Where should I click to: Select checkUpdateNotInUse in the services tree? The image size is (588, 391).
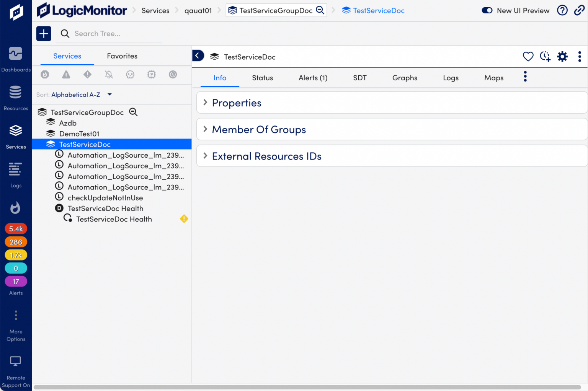coord(105,198)
